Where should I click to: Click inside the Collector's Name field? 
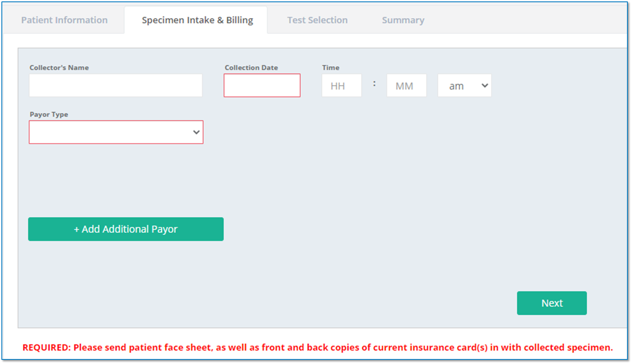[115, 85]
